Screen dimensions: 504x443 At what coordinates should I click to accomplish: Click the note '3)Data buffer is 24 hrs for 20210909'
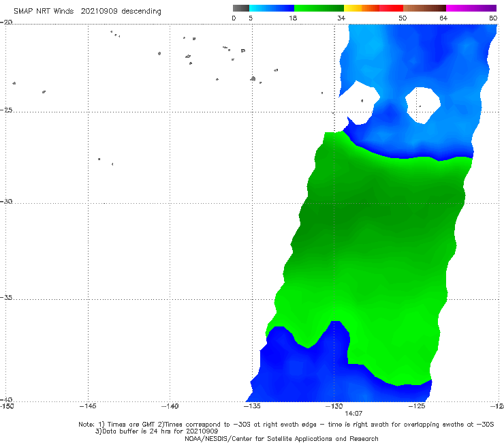click(157, 431)
